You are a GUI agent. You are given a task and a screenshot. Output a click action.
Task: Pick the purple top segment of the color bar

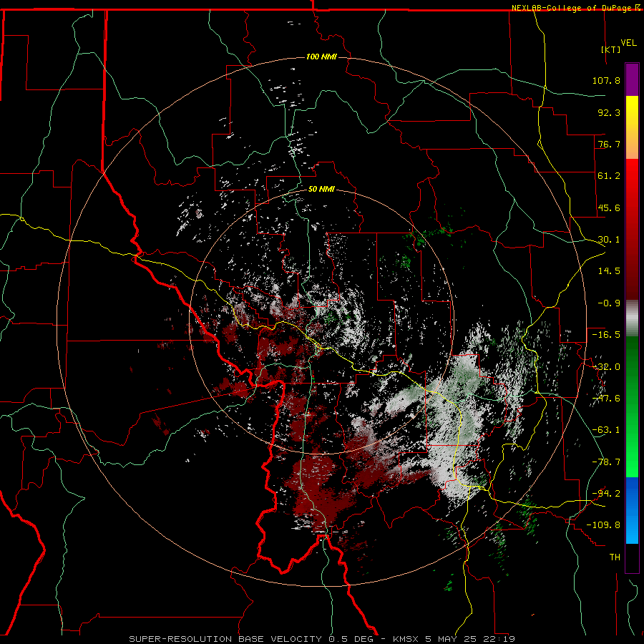[x=632, y=79]
